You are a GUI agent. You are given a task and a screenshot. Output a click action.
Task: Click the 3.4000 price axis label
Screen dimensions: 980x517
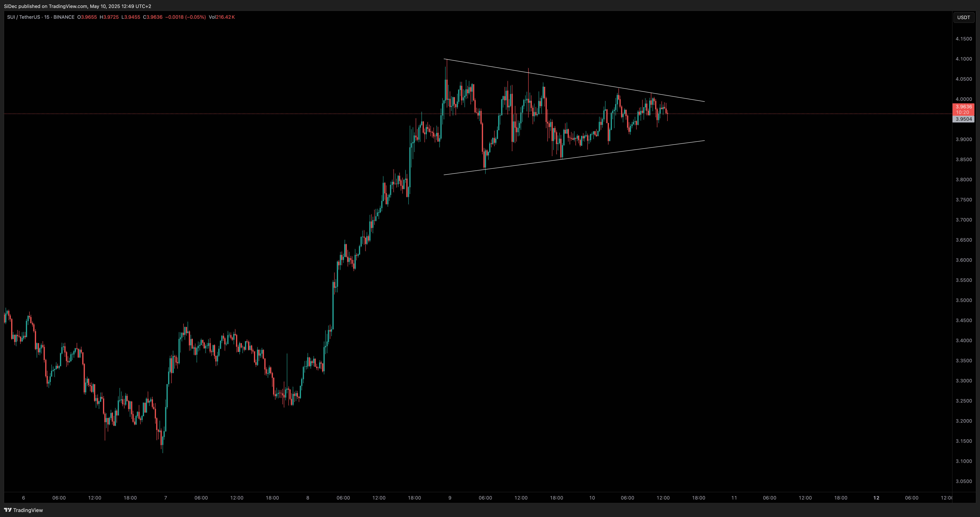964,341
